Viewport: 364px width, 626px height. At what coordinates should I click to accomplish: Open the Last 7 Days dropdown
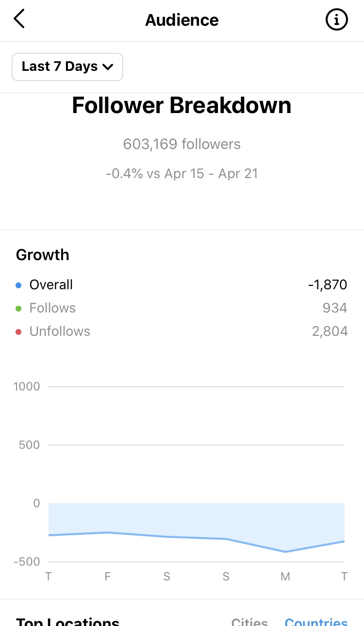click(67, 66)
